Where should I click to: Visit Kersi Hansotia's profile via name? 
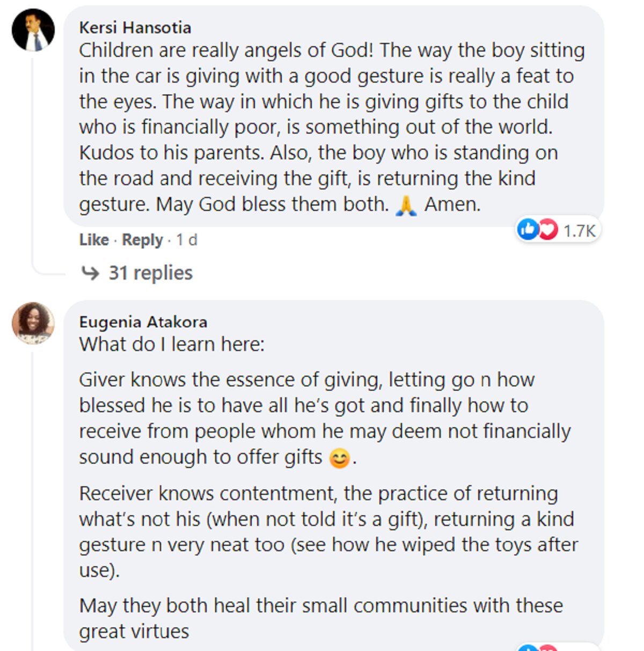pos(135,27)
